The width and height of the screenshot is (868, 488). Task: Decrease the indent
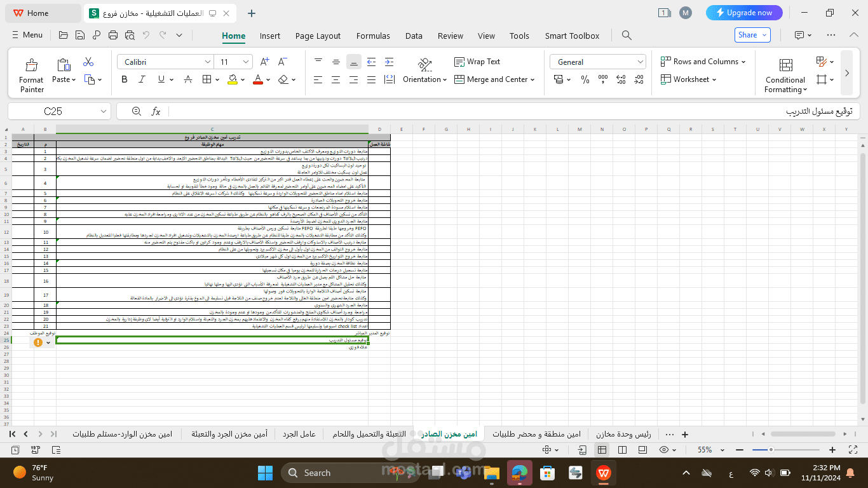pyautogui.click(x=372, y=62)
